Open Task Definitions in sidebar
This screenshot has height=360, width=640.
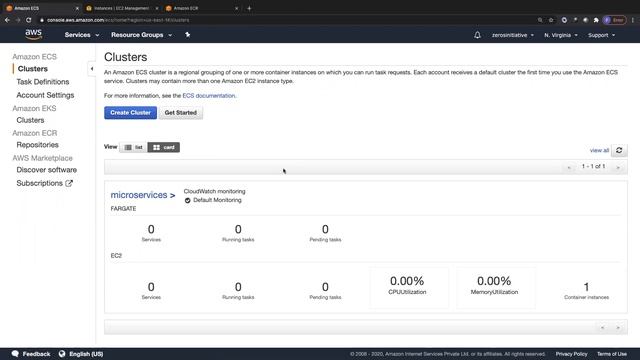pos(43,82)
